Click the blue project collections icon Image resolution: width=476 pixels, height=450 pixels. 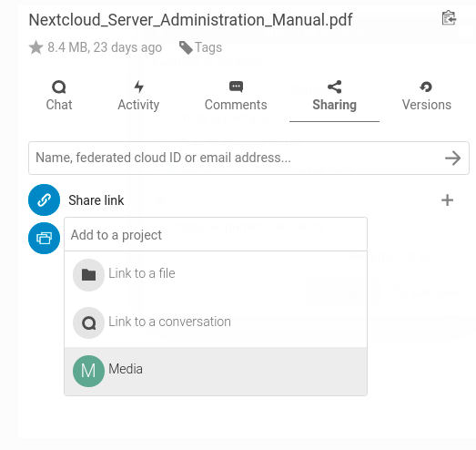coord(45,239)
